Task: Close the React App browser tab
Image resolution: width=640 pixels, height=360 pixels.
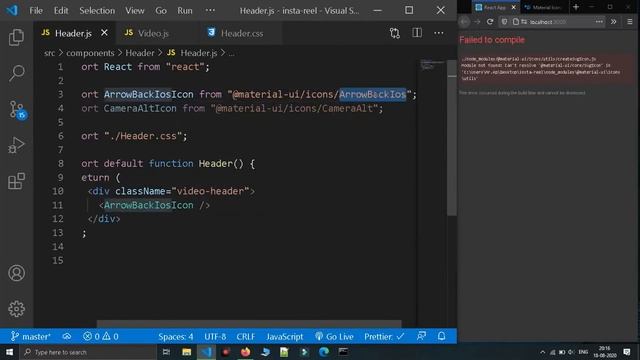Action: tap(513, 7)
